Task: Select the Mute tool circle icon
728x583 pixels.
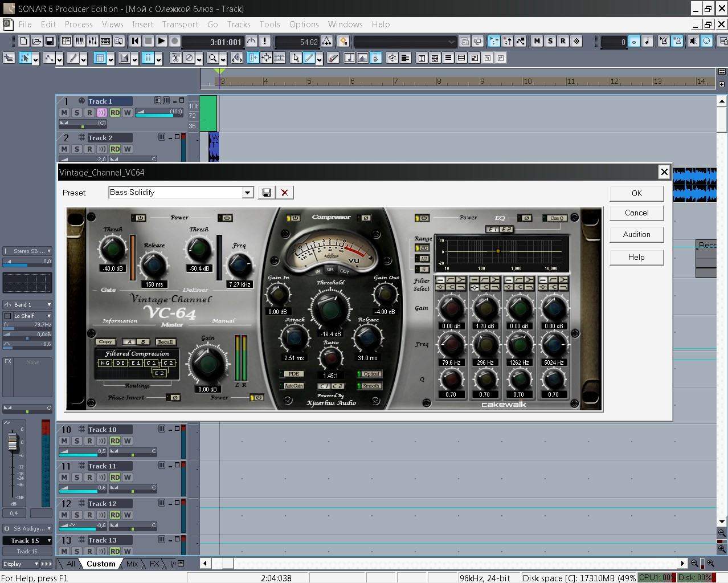Action: pos(189,58)
